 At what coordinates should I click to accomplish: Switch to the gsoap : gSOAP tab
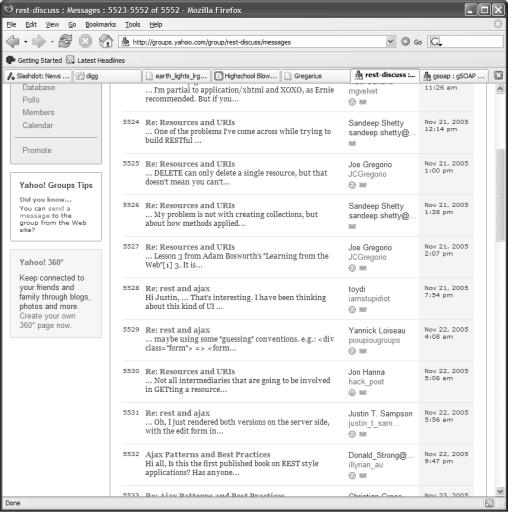[454, 76]
